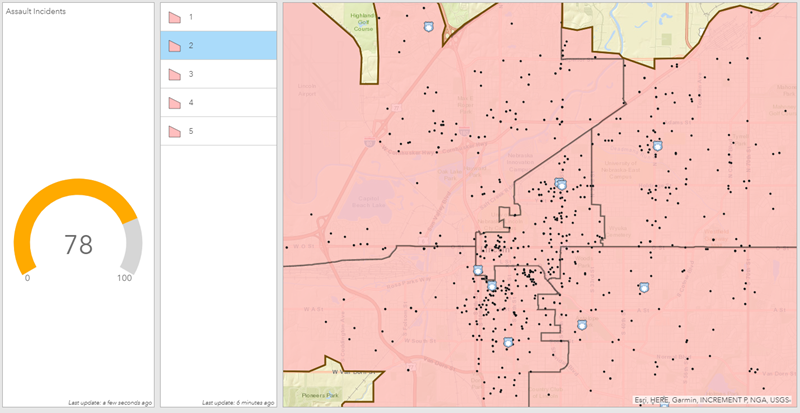This screenshot has height=413, width=800.
Task: Click the police station marker above Nebraska East Campus
Action: tap(657, 146)
